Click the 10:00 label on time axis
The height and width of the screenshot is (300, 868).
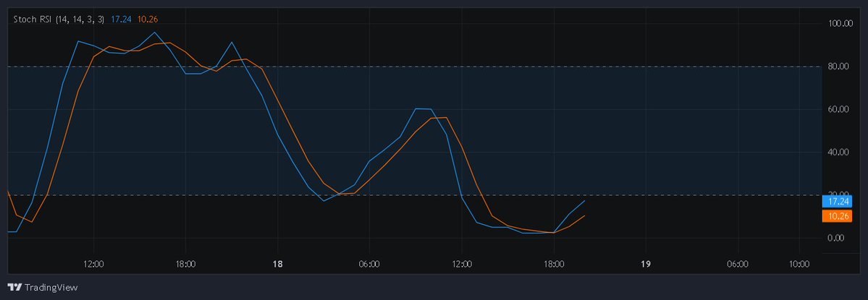coord(799,264)
